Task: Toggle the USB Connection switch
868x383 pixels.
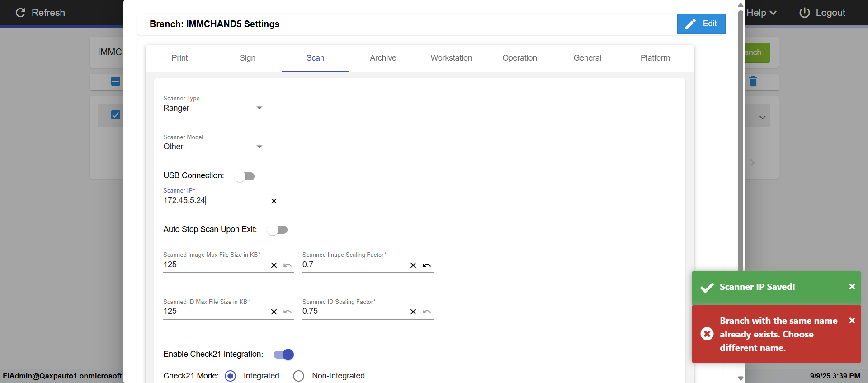Action: click(245, 176)
